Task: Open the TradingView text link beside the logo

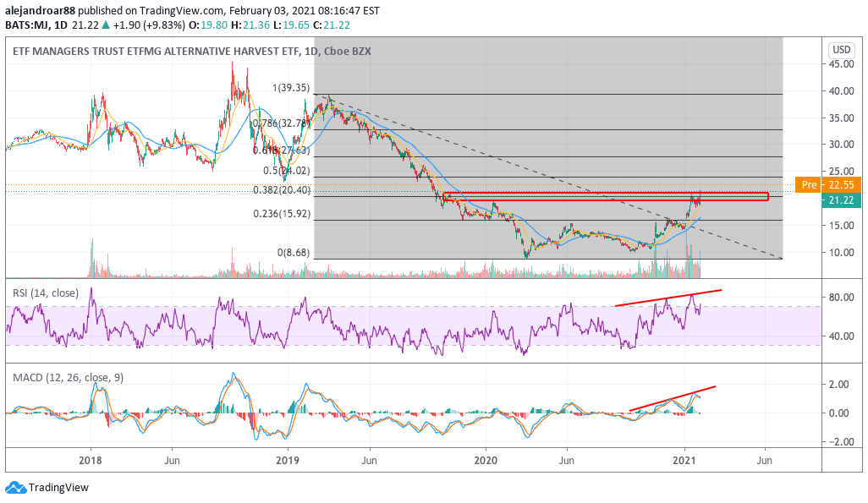Action: (x=58, y=488)
